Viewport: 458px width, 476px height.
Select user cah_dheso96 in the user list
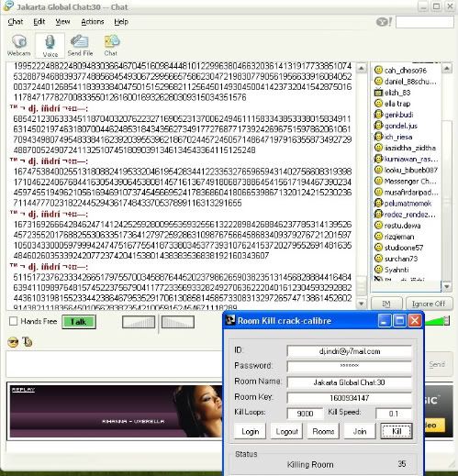pyautogui.click(x=406, y=71)
